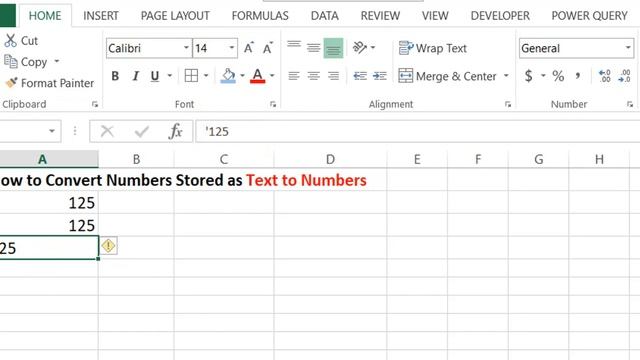Center text horizontally
Screen dimensions: 640x360
point(313,76)
